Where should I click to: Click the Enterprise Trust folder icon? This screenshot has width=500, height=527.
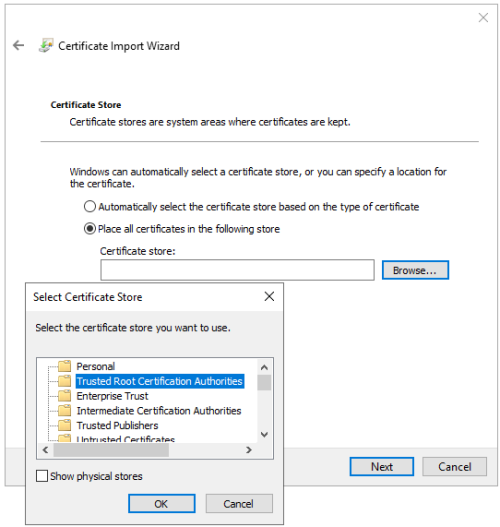point(64,396)
